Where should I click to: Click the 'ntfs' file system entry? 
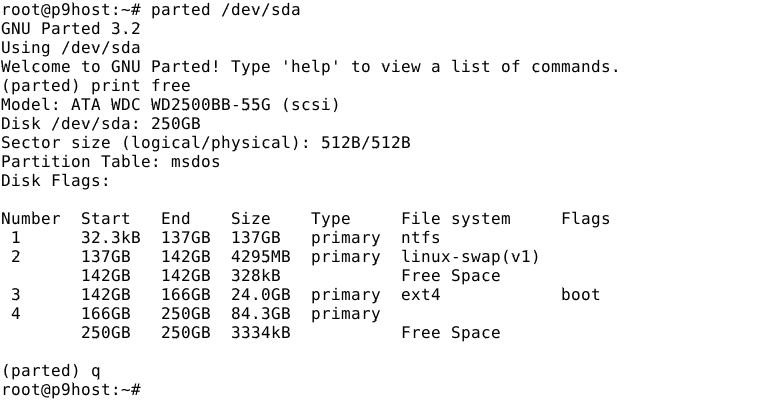click(x=420, y=238)
